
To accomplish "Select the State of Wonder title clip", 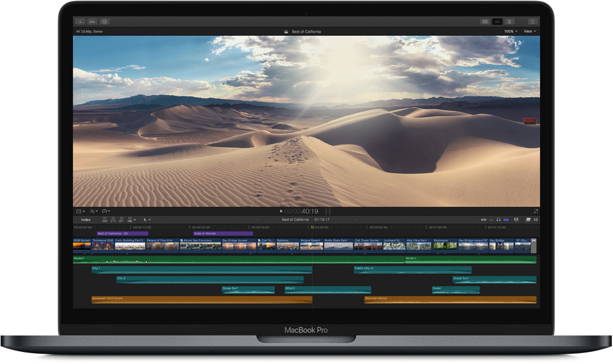I will coord(222,233).
